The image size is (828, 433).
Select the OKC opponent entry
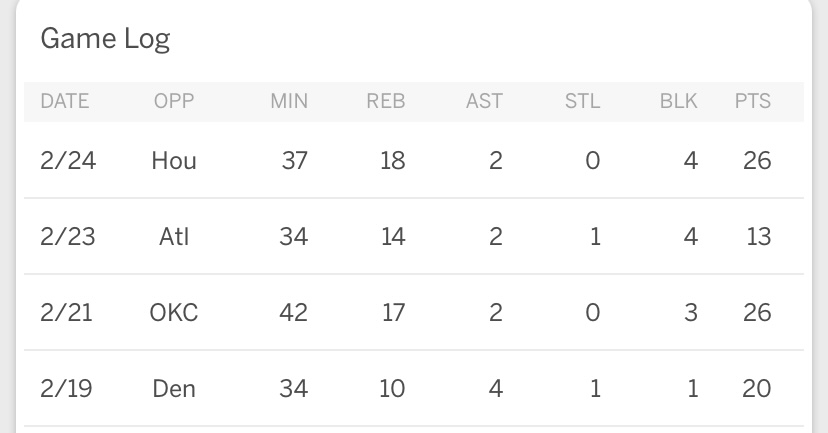coord(174,313)
